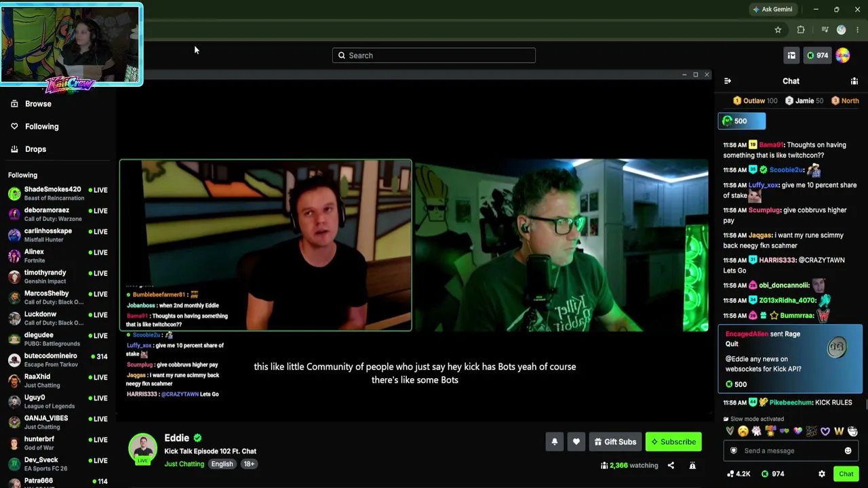Open hunterbrf's God of War stream
The width and height of the screenshot is (868, 488).
click(x=58, y=443)
